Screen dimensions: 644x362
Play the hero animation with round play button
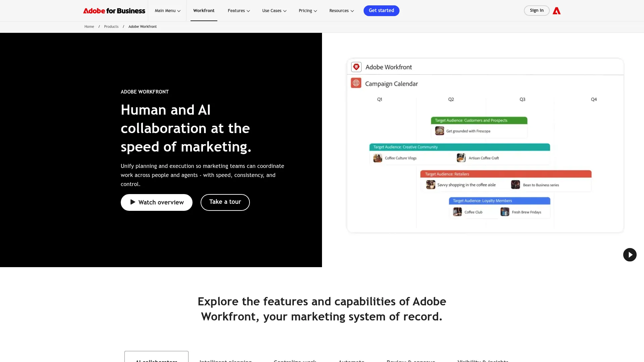coord(630,255)
